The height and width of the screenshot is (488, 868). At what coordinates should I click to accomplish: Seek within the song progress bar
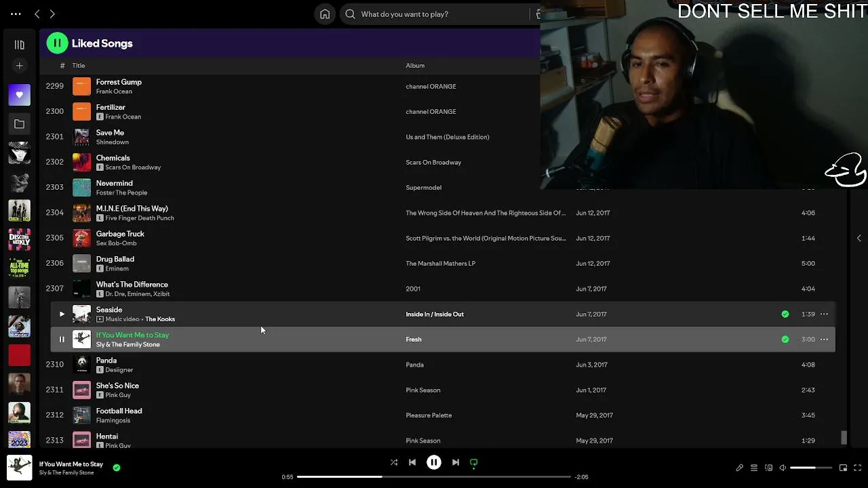434,477
